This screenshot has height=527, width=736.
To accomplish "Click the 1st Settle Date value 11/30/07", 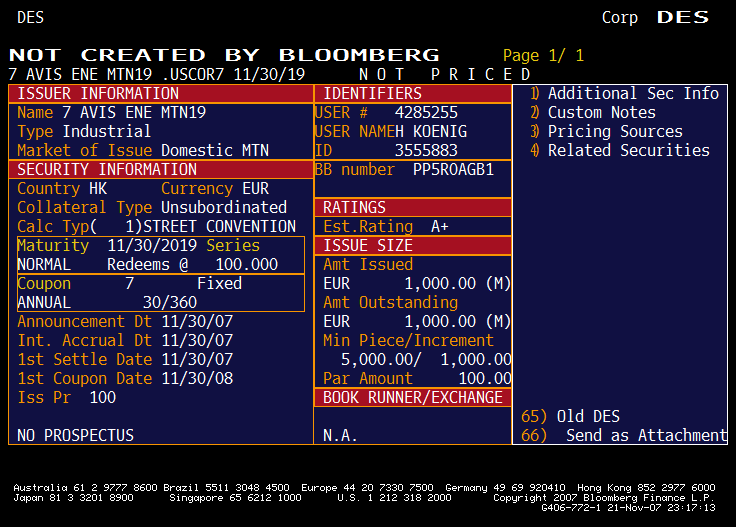I will click(197, 359).
